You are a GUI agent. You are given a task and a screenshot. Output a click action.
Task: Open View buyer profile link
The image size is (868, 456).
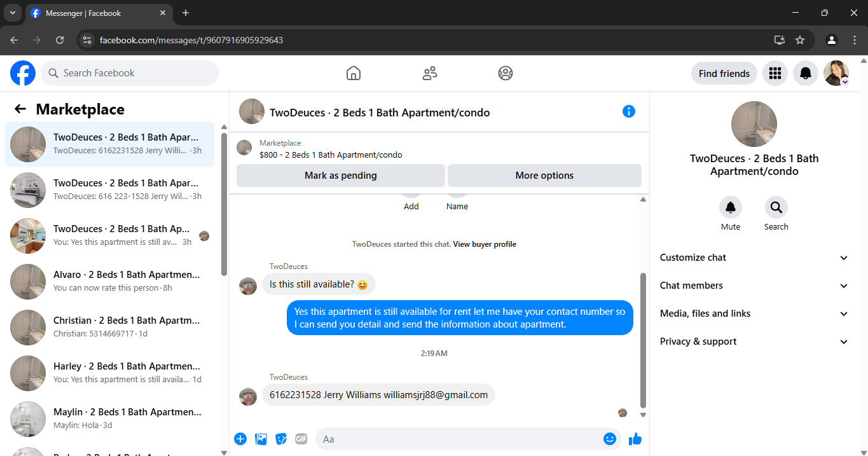[x=485, y=244]
